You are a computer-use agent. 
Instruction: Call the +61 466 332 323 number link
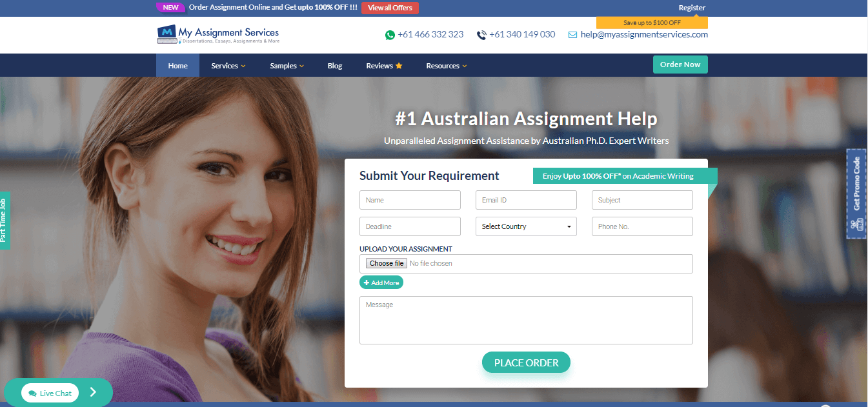pos(430,34)
